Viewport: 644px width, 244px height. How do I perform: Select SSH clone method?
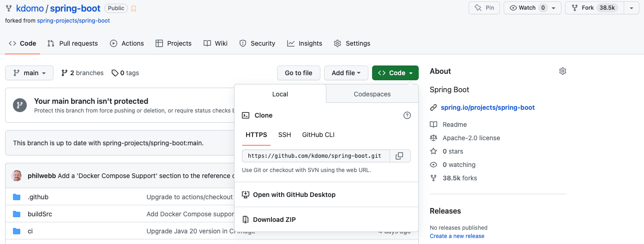coord(285,135)
